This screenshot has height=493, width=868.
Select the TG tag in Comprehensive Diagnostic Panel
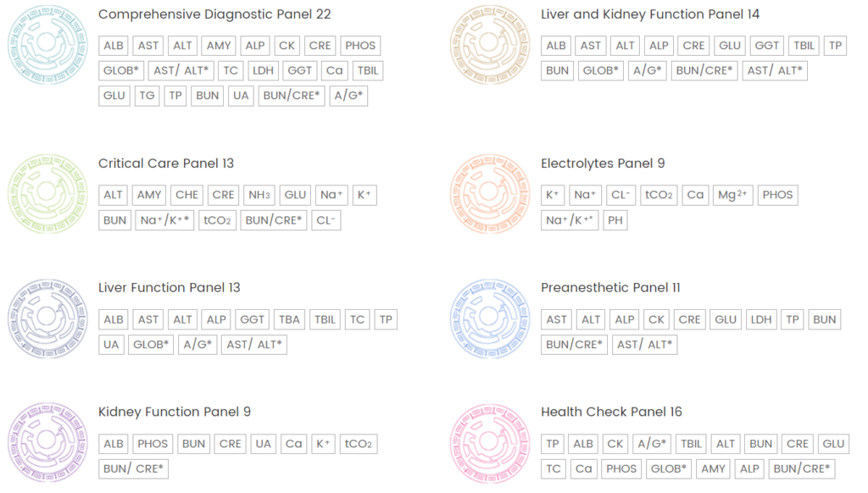(147, 96)
